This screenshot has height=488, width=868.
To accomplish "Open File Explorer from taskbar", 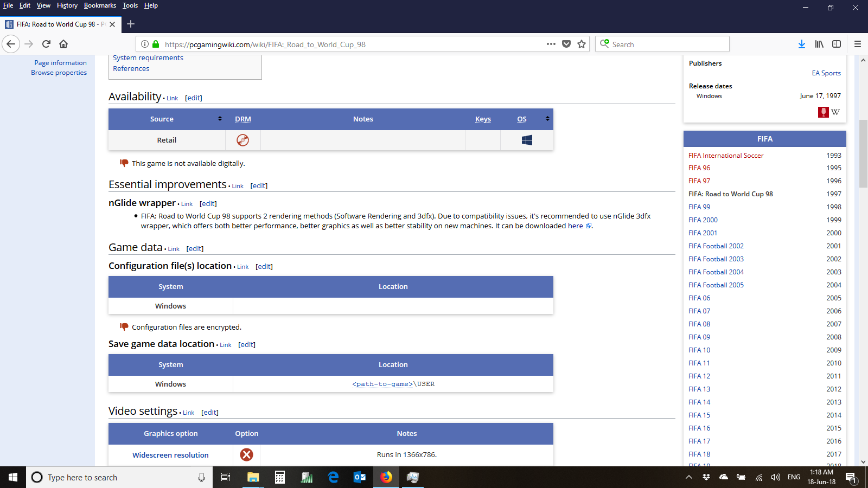I will point(253,477).
